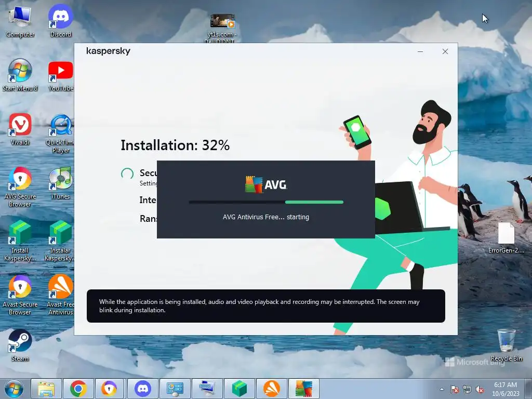Image resolution: width=532 pixels, height=399 pixels.
Task: Click the installation warning notice banner
Action: click(x=266, y=306)
